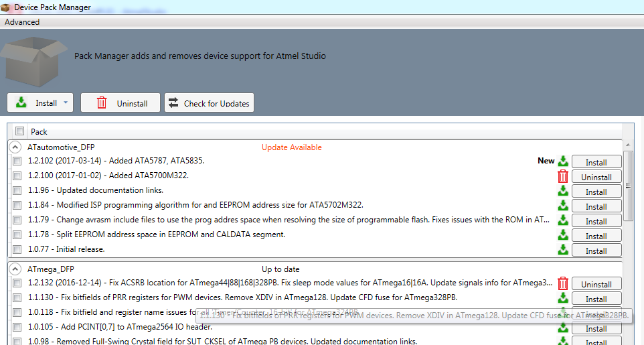Install ATautomotive version 1.1.79
This screenshot has width=644, height=345.
(x=596, y=221)
